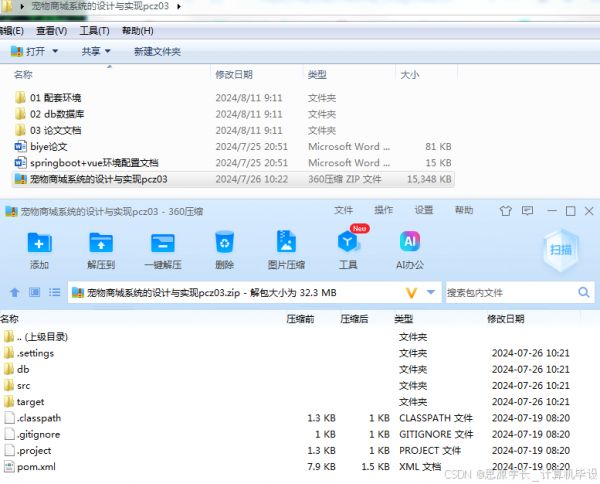Close the 360压缩 window

[x=589, y=211]
